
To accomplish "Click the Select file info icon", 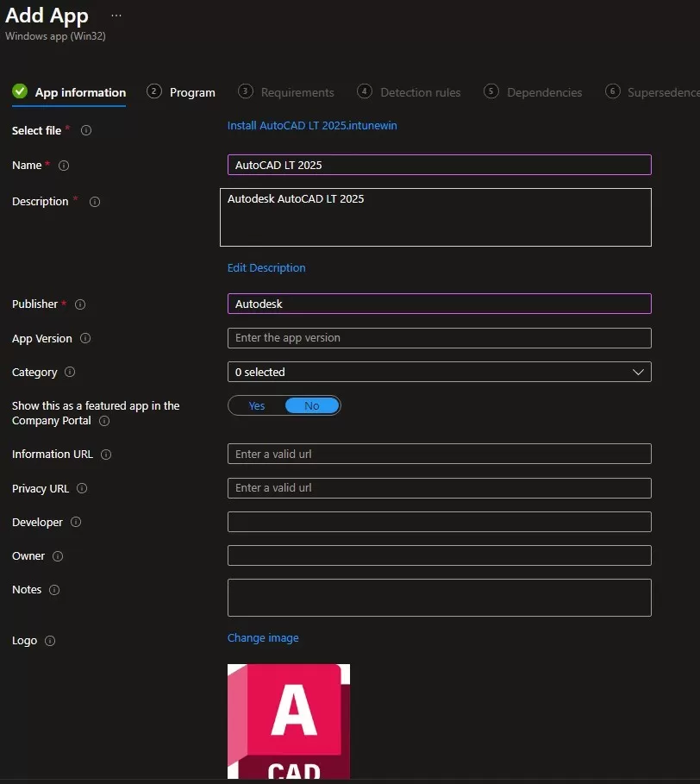I will click(x=86, y=130).
